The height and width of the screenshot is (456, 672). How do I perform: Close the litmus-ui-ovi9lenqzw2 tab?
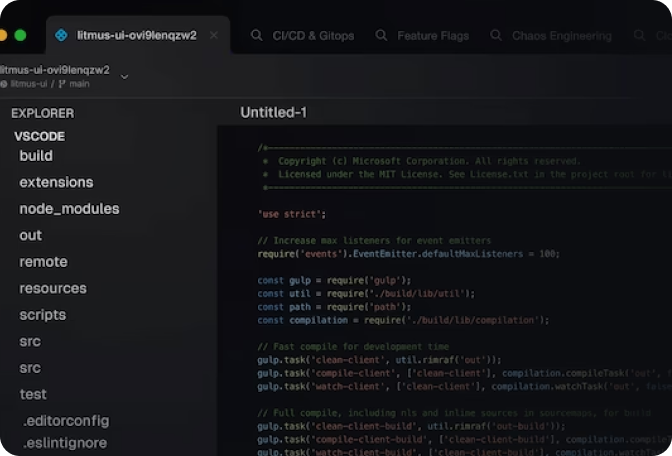(213, 35)
